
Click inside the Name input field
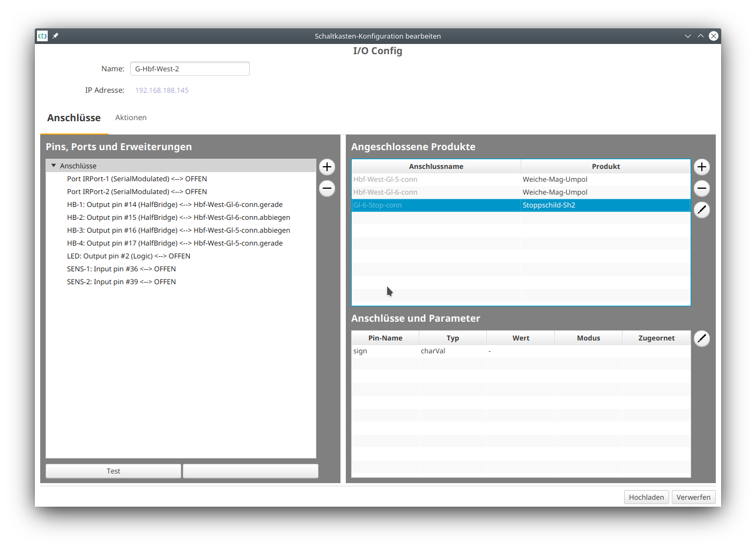pos(190,69)
